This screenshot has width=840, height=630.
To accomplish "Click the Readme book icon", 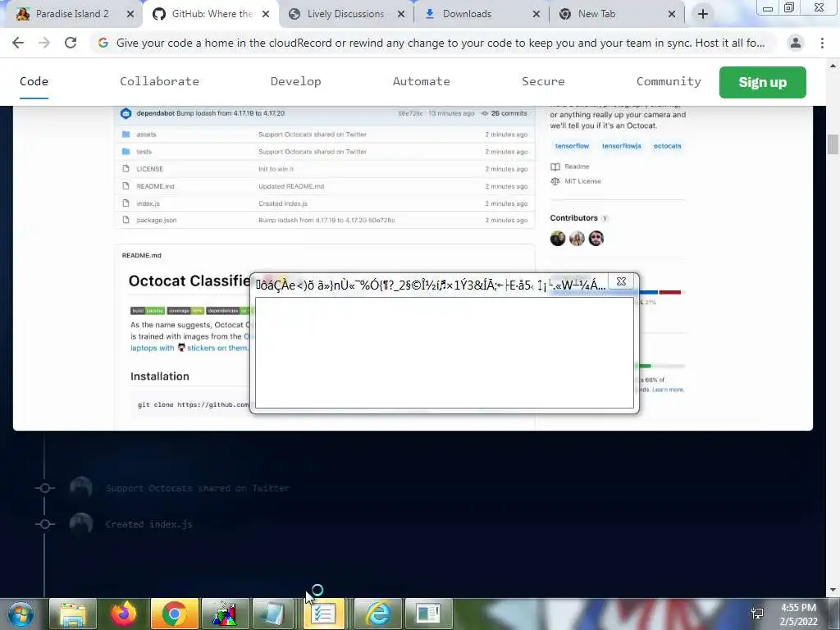I will pos(555,167).
